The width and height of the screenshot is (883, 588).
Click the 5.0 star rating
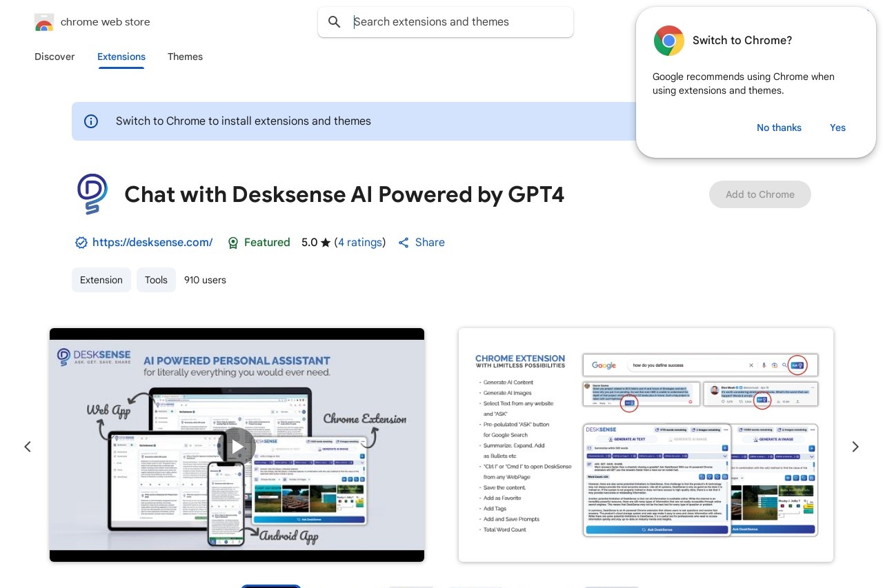click(x=316, y=243)
